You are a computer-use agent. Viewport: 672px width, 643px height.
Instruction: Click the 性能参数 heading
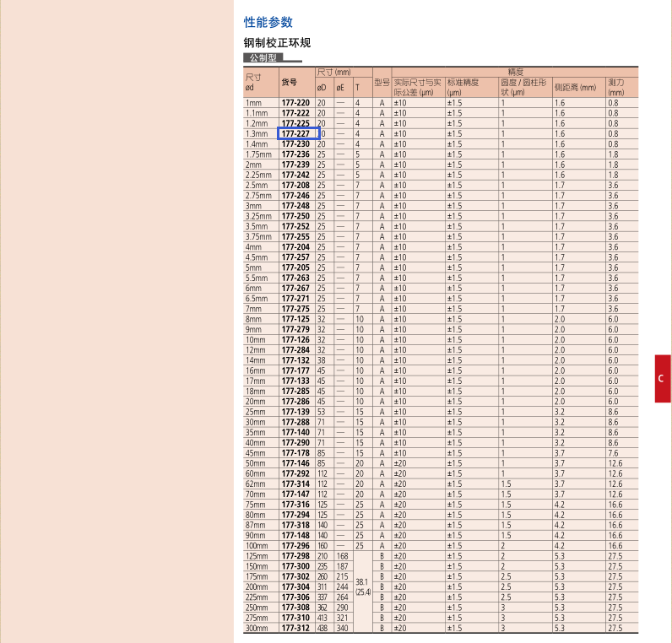[x=268, y=22]
